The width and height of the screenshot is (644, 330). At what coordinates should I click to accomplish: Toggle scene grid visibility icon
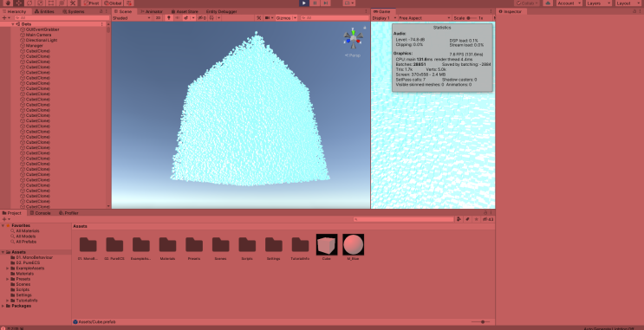pyautogui.click(x=212, y=18)
